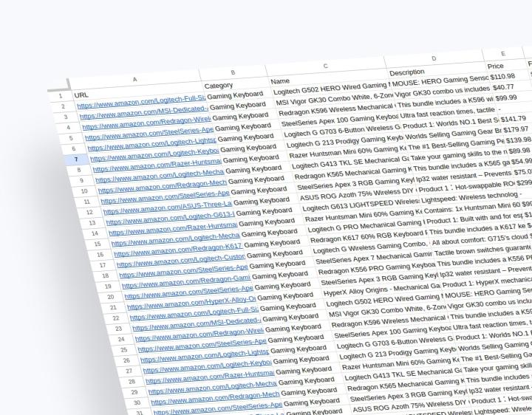The width and height of the screenshot is (532, 415).
Task: Click 'Product 1: HyperX mechanical' description cell
Action: coord(487,282)
